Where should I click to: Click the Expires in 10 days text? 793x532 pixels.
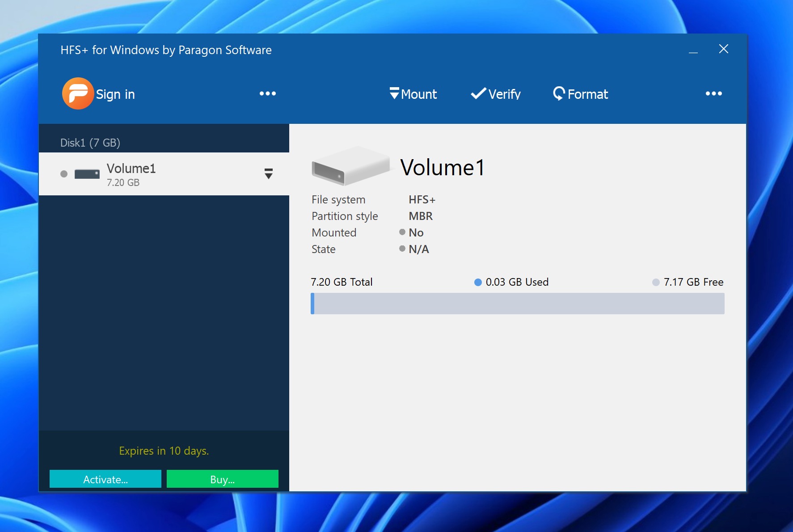[164, 451]
